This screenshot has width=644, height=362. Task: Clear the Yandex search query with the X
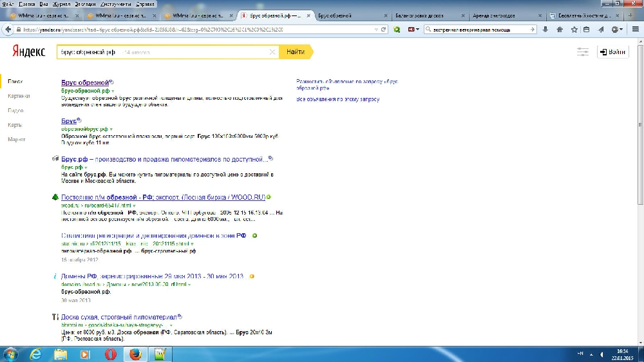[272, 52]
